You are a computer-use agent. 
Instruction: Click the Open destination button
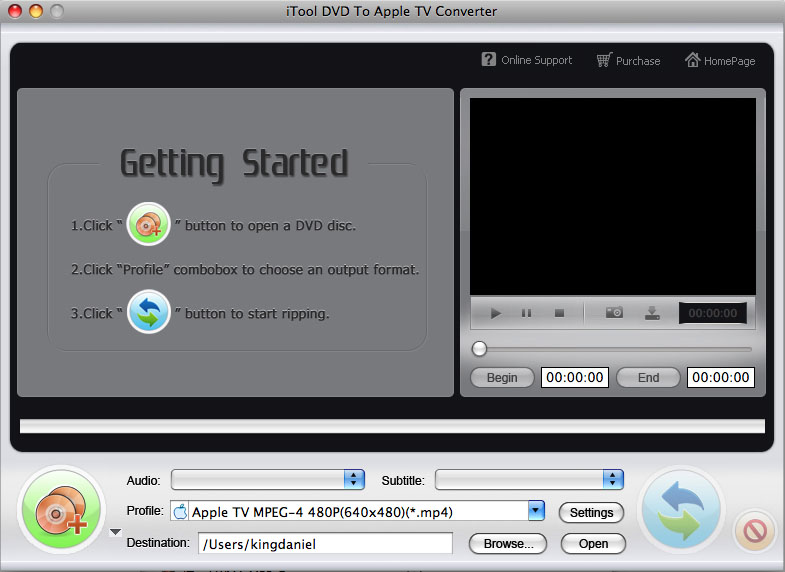[593, 543]
